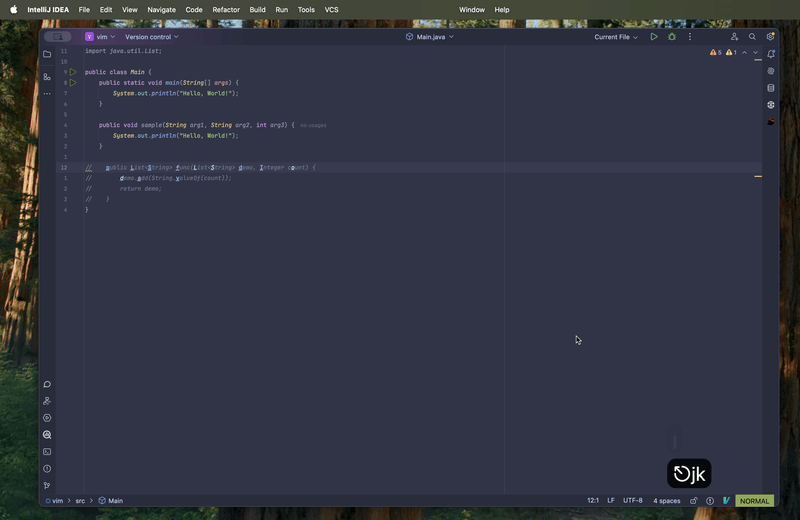Open Search Everywhere magnifier icon
The height and width of the screenshot is (520, 800).
pos(752,37)
